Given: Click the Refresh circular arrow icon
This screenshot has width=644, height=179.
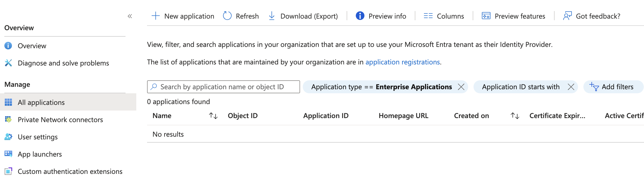Looking at the screenshot, I should (227, 16).
